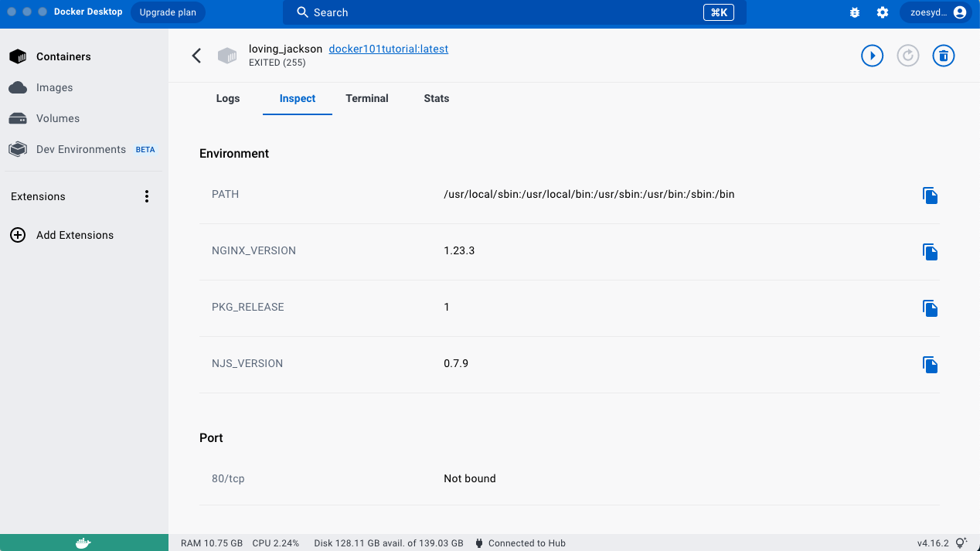Click the Not bound port status
Viewport: 980px width, 551px height.
click(x=470, y=478)
